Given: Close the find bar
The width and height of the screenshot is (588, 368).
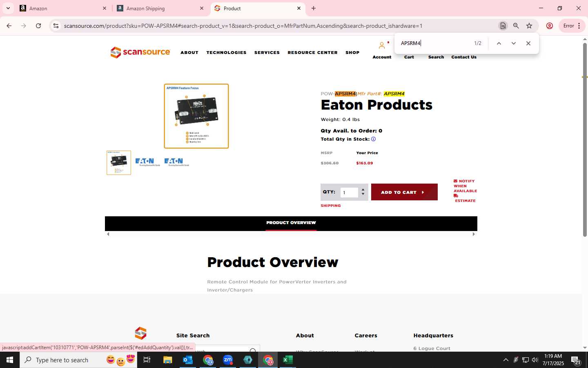Looking at the screenshot, I should pyautogui.click(x=528, y=43).
